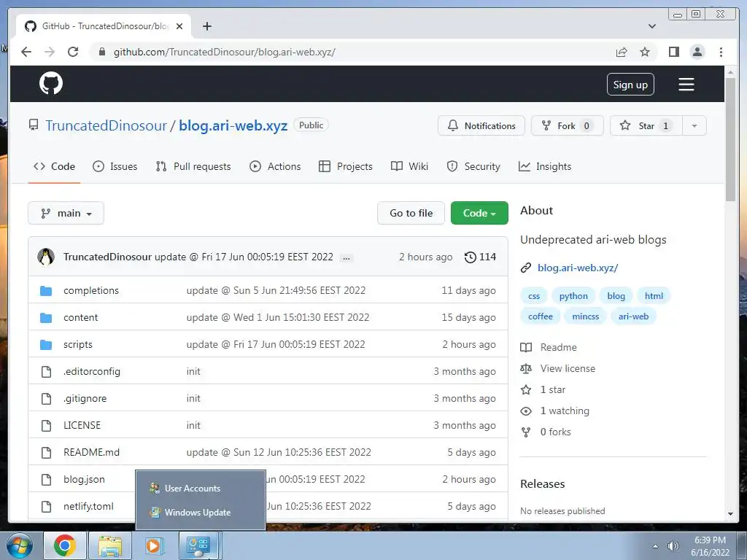The width and height of the screenshot is (747, 560).
Task: Click the browser forward arrow
Action: point(50,52)
